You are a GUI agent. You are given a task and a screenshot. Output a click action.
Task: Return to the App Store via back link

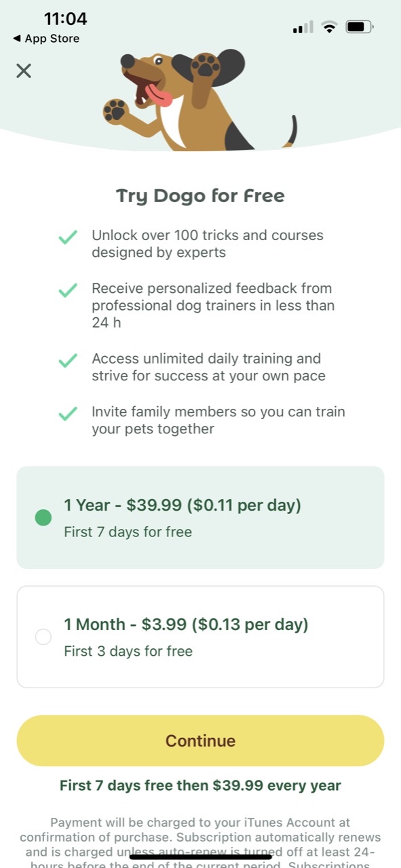[45, 39]
